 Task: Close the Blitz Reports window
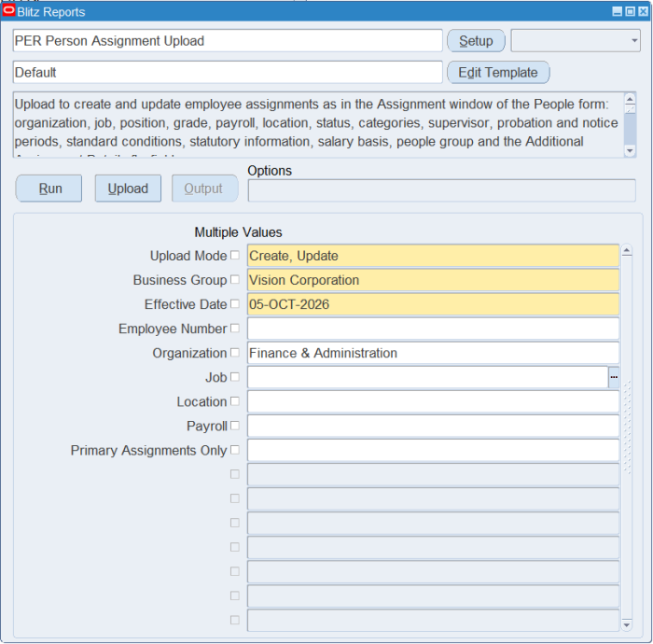pos(644,11)
